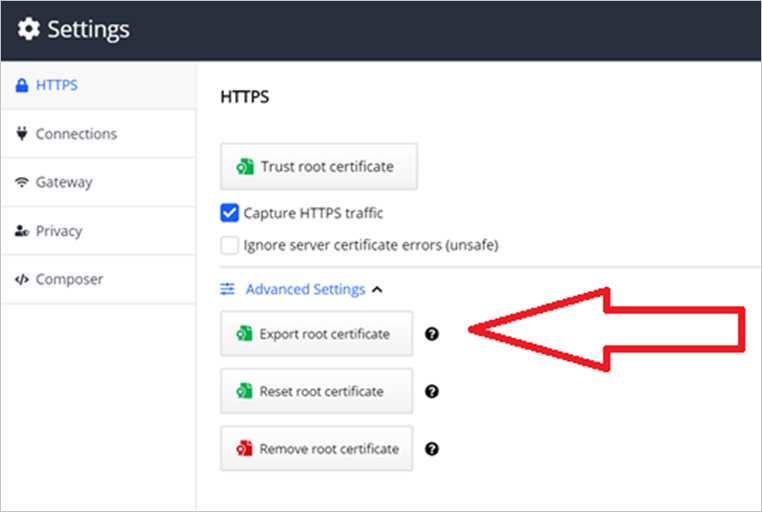This screenshot has width=762, height=512.
Task: Uncheck Capture HTTPS traffic checkbox
Action: 229,213
